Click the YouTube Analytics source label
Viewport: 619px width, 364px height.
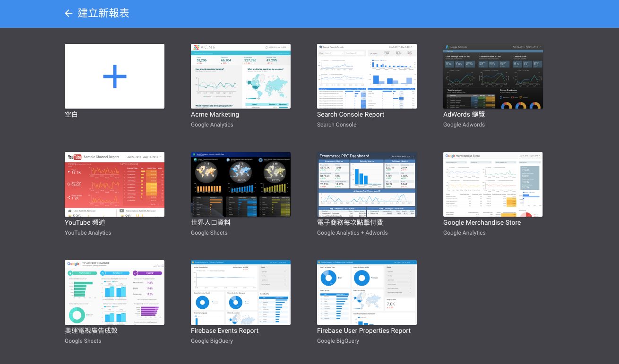click(x=88, y=233)
